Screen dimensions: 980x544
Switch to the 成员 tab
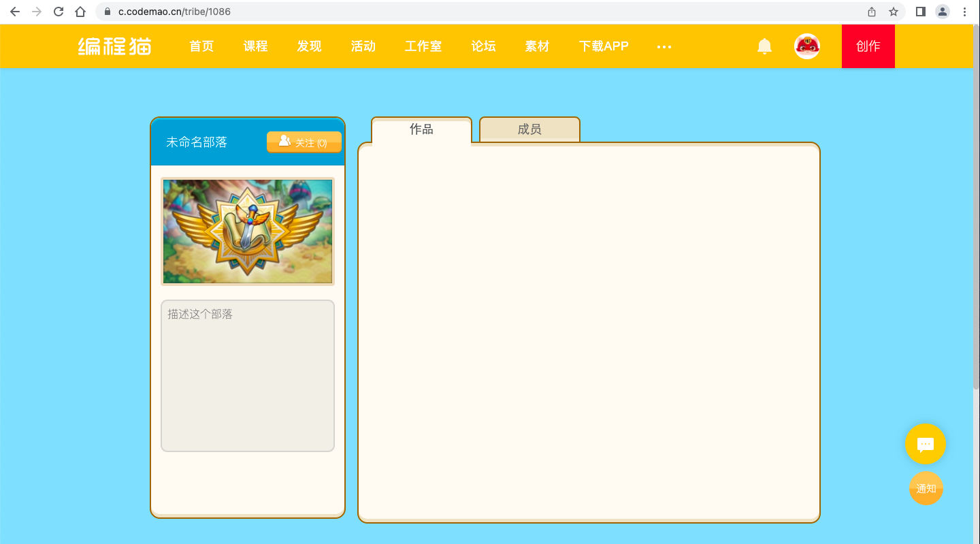529,129
